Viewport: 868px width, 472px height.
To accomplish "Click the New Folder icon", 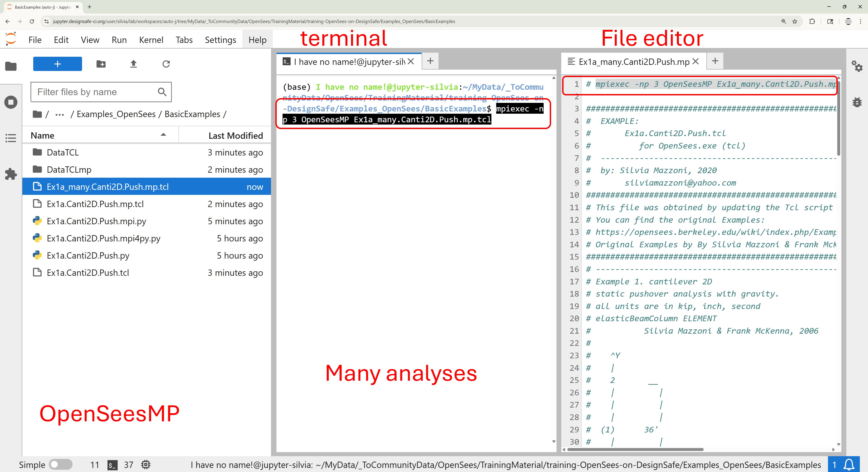I will [101, 64].
